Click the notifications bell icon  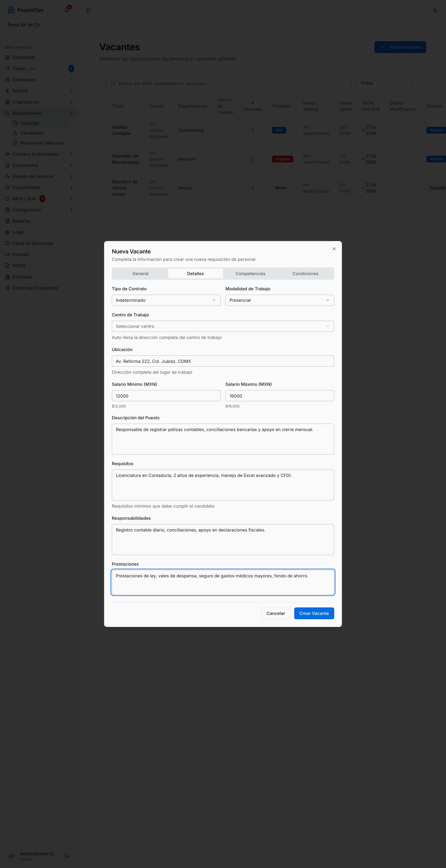point(66,10)
